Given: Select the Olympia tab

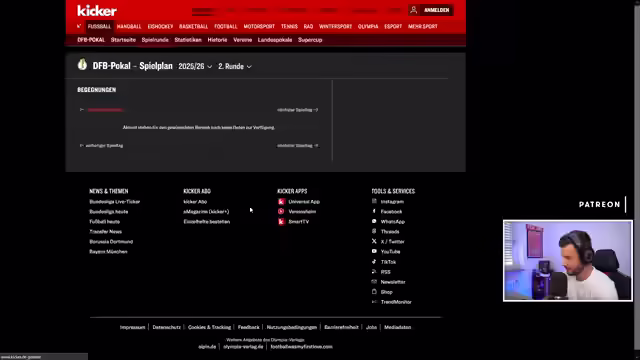Looking at the screenshot, I should pyautogui.click(x=368, y=27).
